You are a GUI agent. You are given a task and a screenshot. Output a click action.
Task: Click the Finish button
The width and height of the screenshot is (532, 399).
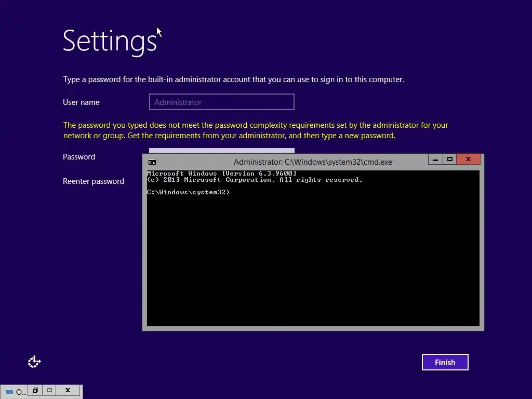445,362
